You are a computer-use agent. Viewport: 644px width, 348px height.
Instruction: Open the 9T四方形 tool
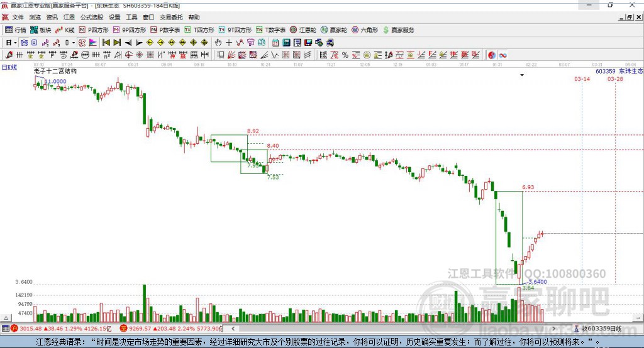click(235, 30)
